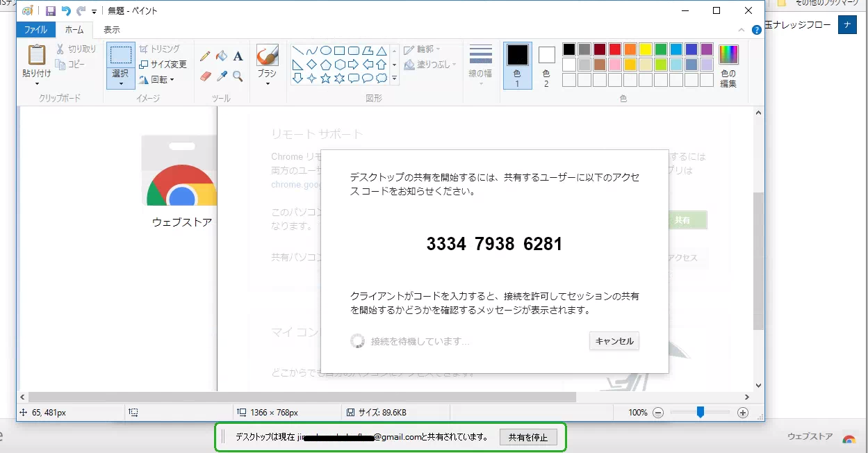Image resolution: width=868 pixels, height=453 pixels.
Task: Click the vertical scrollbar down arrow
Action: click(758, 386)
